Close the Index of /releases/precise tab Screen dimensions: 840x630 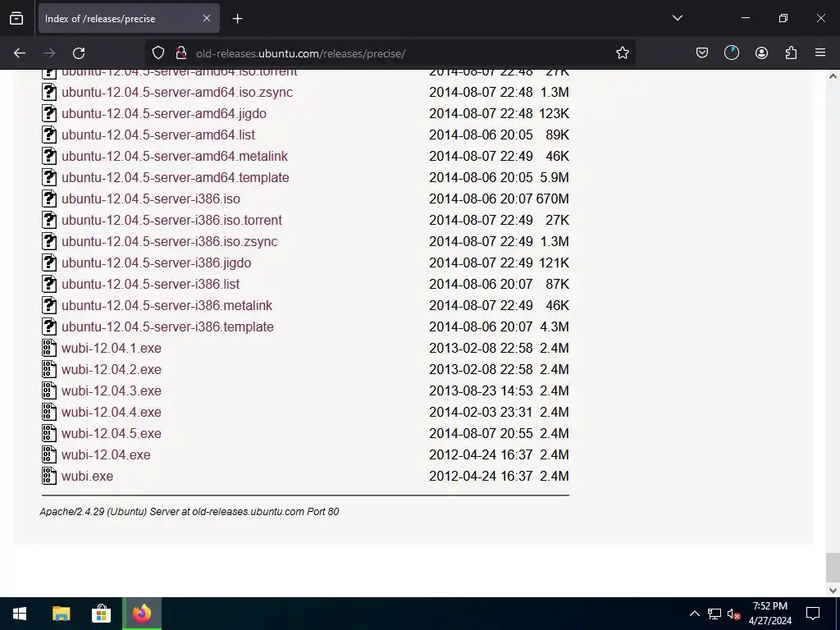207,18
